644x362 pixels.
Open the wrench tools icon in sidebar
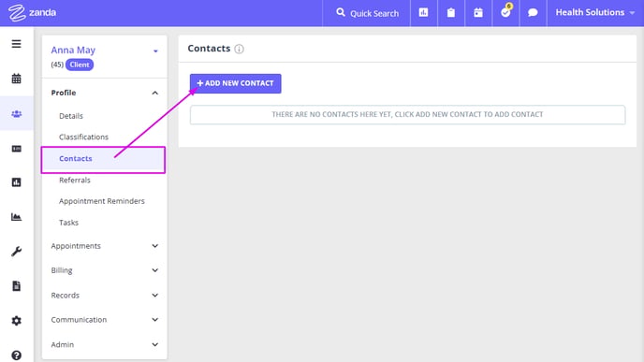click(17, 252)
